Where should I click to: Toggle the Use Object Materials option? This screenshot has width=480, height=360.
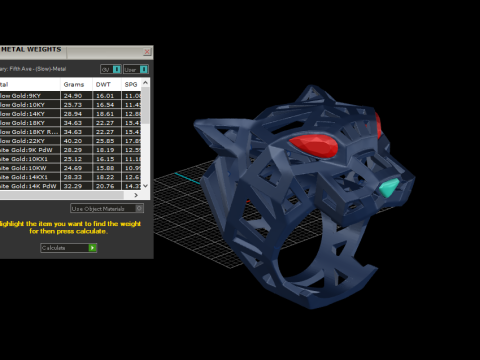coord(107,208)
